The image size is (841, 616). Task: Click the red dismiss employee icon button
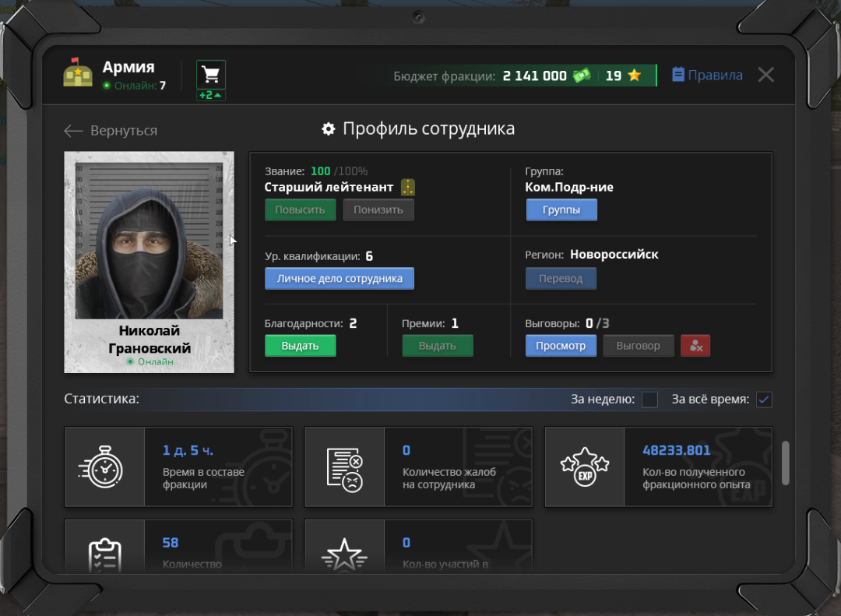695,346
